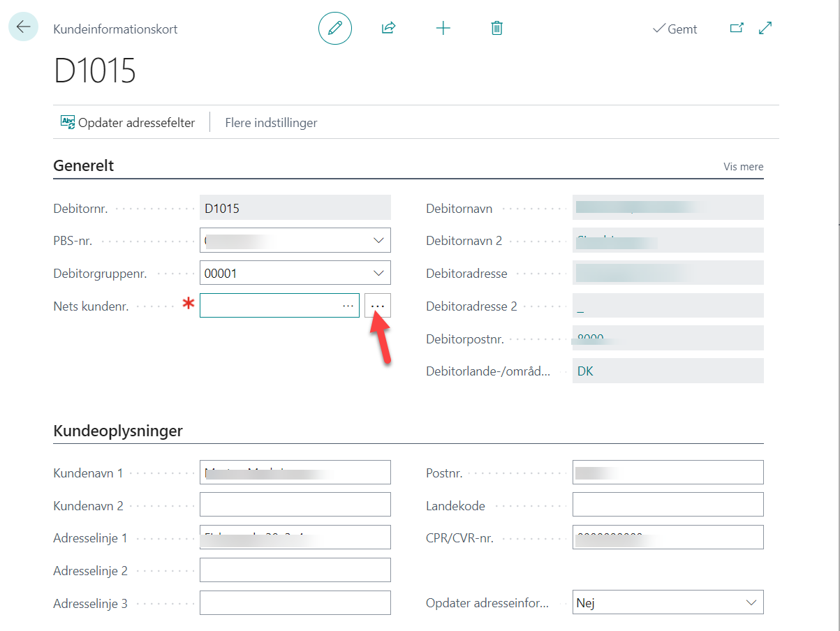This screenshot has height=631, width=840.
Task: Collapse the Generelt section header
Action: pyautogui.click(x=84, y=165)
